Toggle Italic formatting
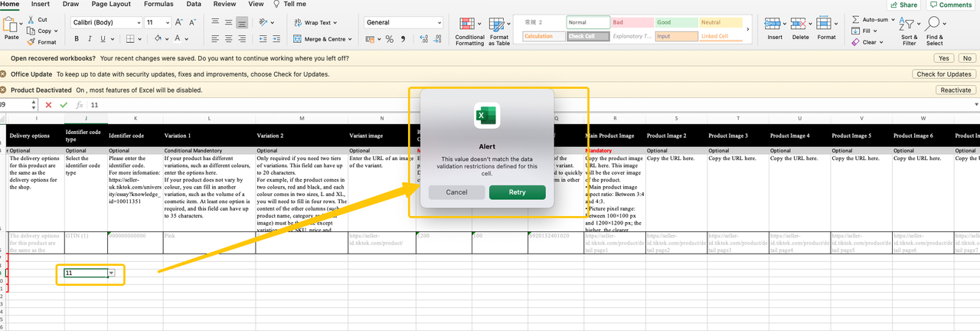This screenshot has width=980, height=331. point(89,39)
